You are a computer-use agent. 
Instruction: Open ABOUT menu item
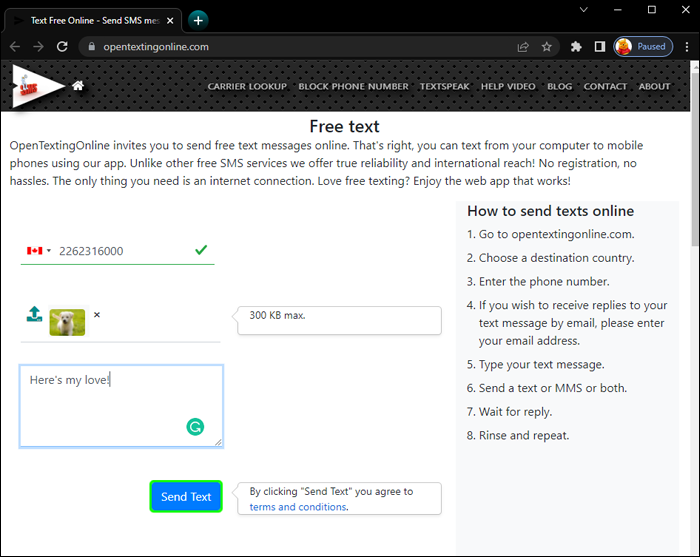point(654,87)
